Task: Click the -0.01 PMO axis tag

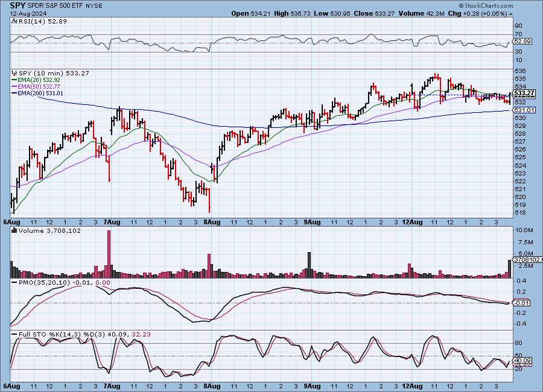Action: pos(521,303)
